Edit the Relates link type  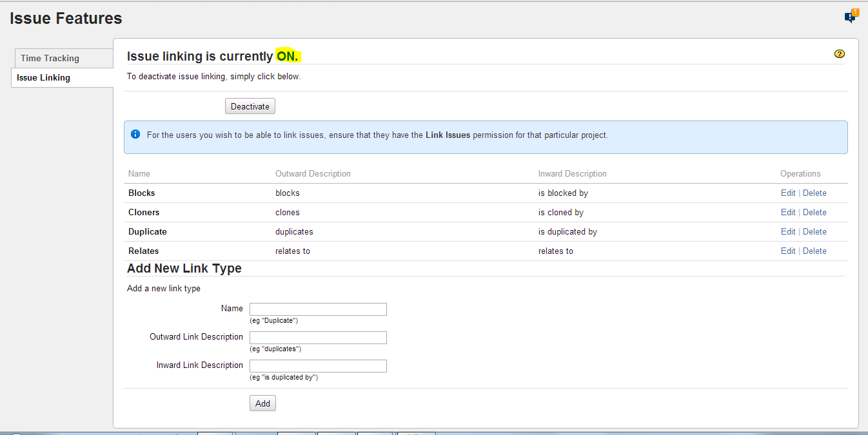point(788,251)
